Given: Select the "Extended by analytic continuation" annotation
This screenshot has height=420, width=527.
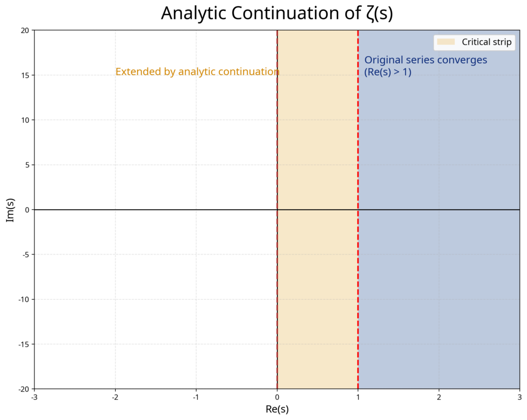Looking at the screenshot, I should click(197, 72).
